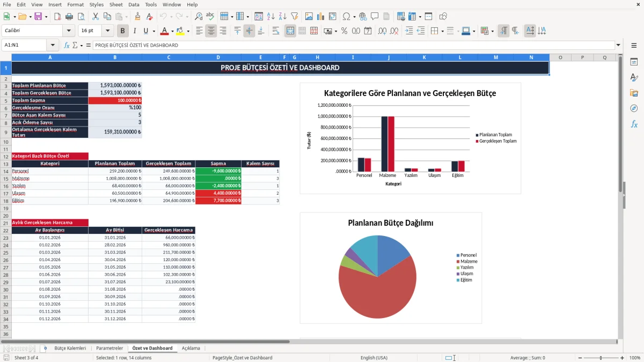
Task: Click the formula input line
Action: tap(353, 45)
